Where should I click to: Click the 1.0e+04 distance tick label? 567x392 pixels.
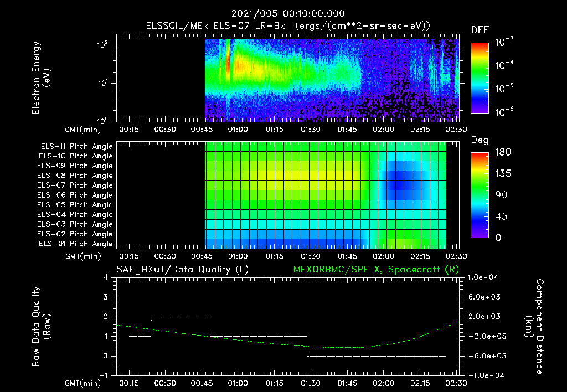(483, 277)
